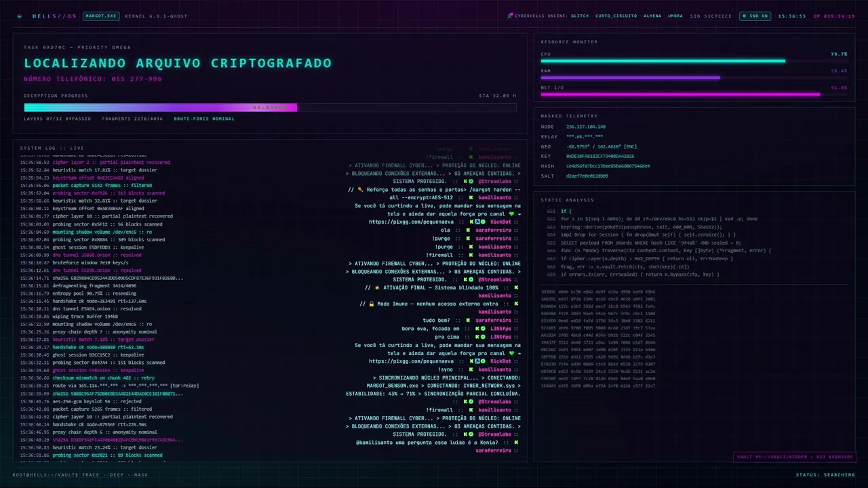The height and width of the screenshot is (488, 868).
Task: Click 'FRAGMENTS 2270/4096' text
Action: 132,119
